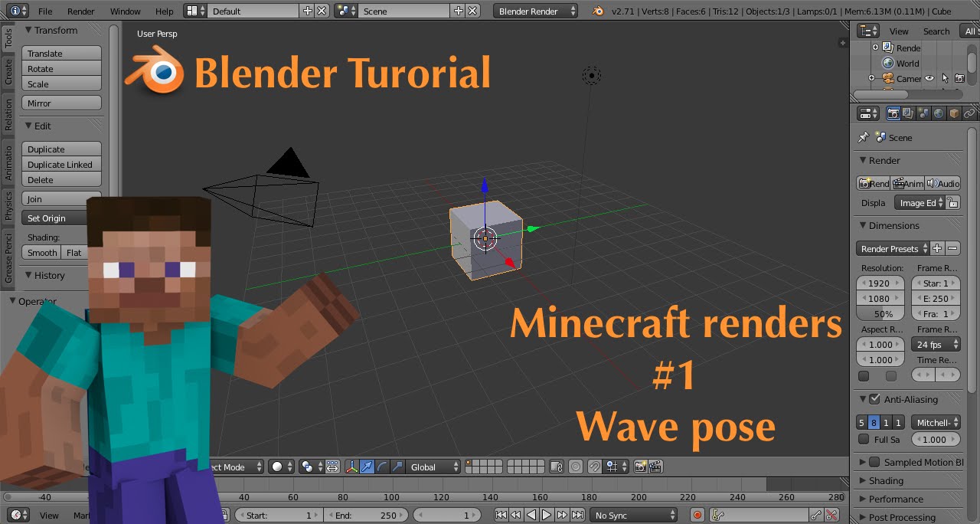Open the Constraints properties tab
The height and width of the screenshot is (524, 980).
tap(969, 113)
